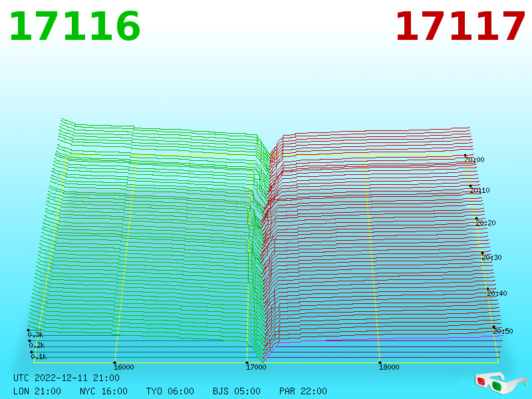Viewport: 532px width, 399px height.
Task: Click the PAR 22:00 time
Action: tap(303, 391)
